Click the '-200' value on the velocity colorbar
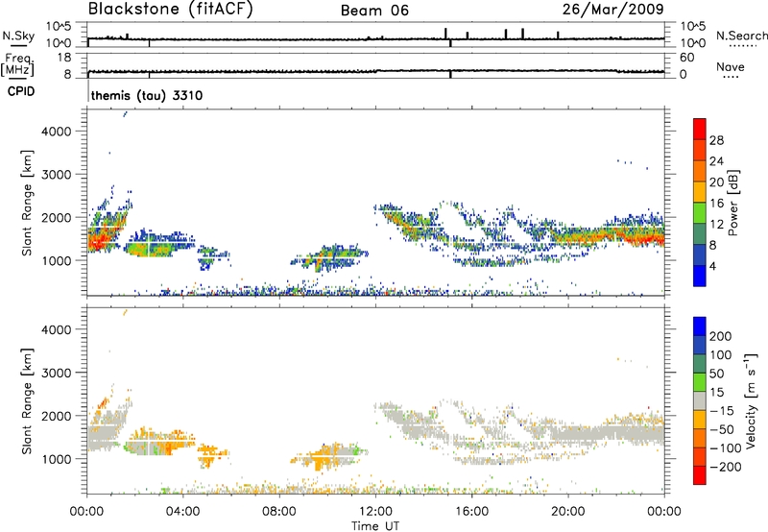 pos(726,467)
